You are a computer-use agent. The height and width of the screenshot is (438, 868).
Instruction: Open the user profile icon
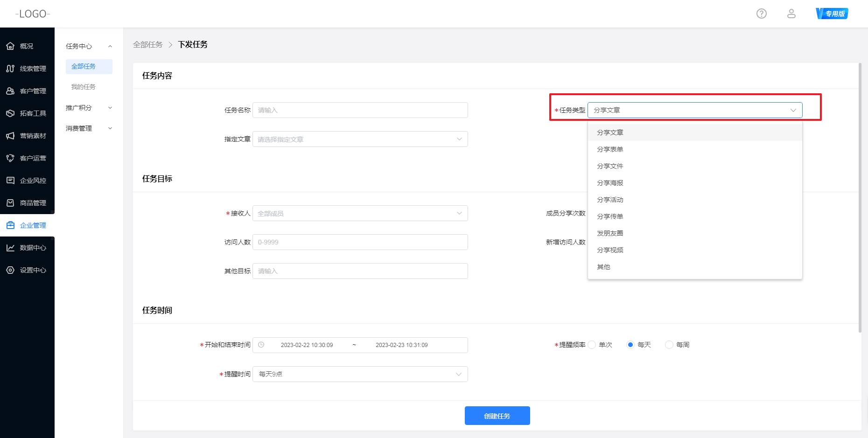[791, 14]
